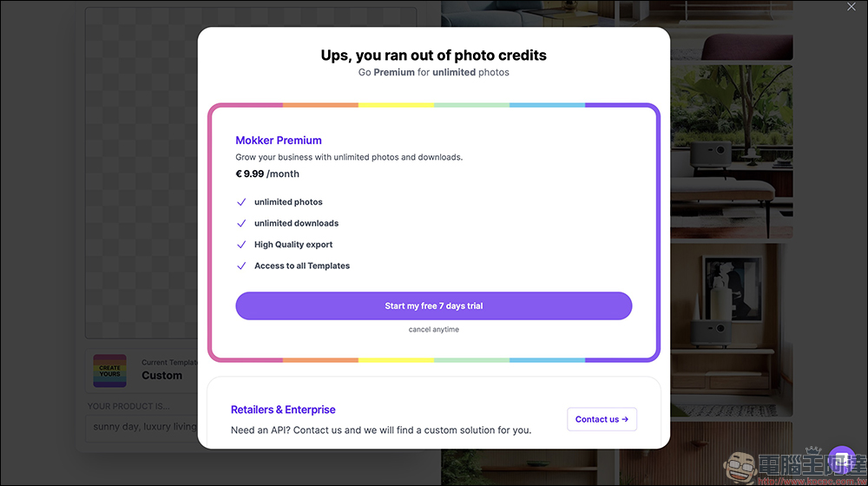Click the checkmark beside High Quality export
Image resolution: width=868 pixels, height=486 pixels.
click(x=241, y=245)
